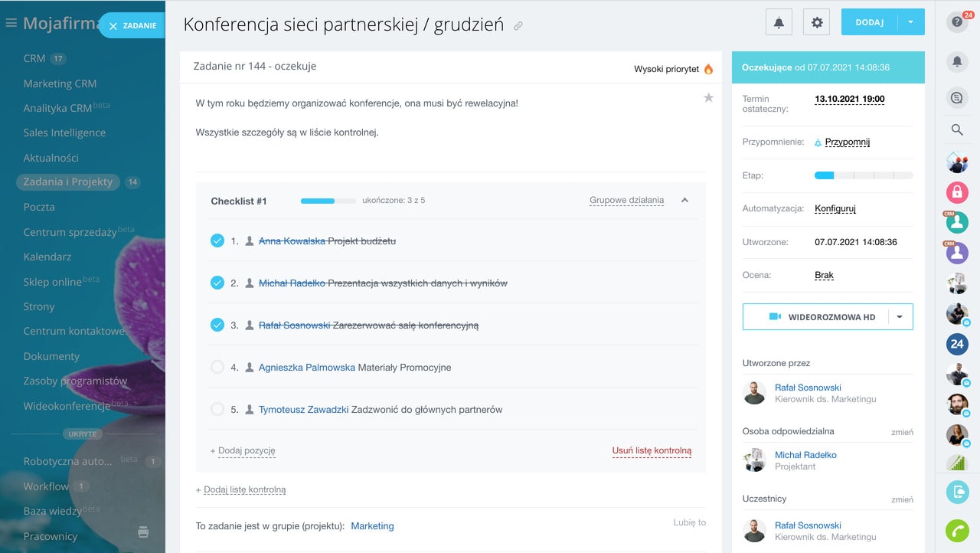980x553 pixels.
Task: Click the bell notification icon in the task header
Action: point(779,22)
